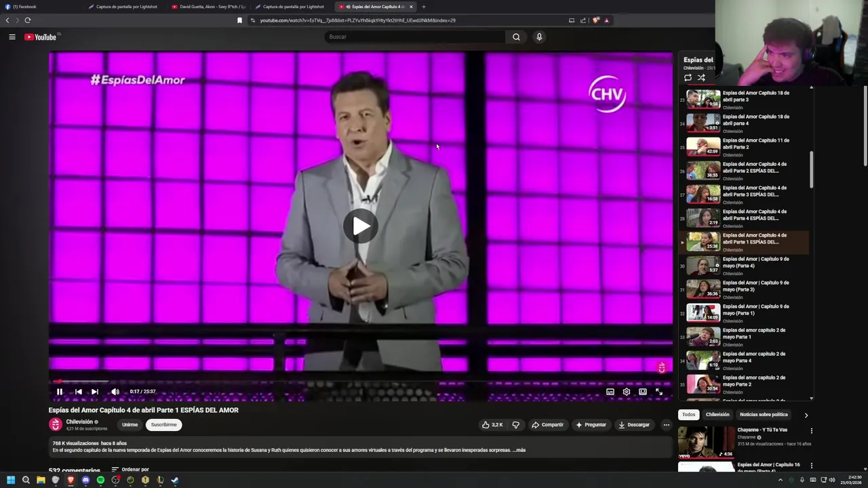Toggle subtitles in video player
The height and width of the screenshot is (488, 868).
point(610,392)
